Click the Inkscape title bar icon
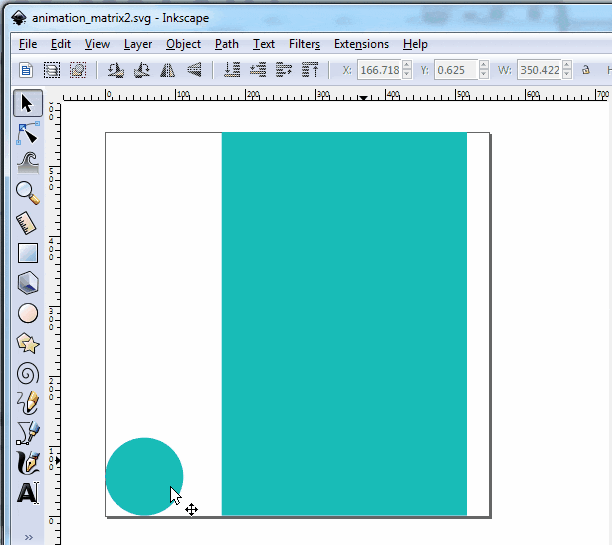This screenshot has width=612, height=545. pos(18,18)
